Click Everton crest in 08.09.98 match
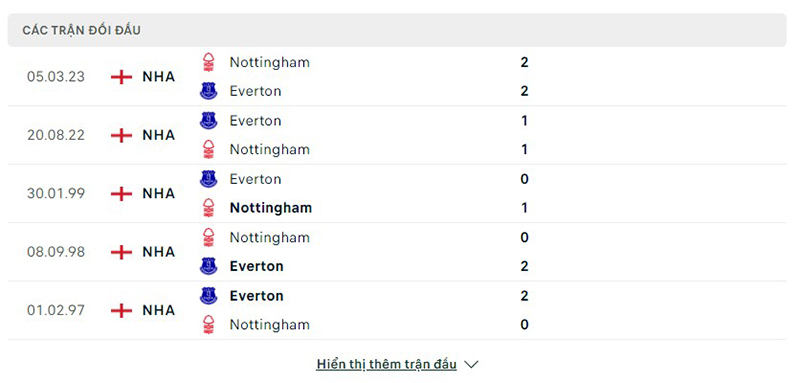Image resolution: width=800 pixels, height=383 pixels. tap(208, 266)
